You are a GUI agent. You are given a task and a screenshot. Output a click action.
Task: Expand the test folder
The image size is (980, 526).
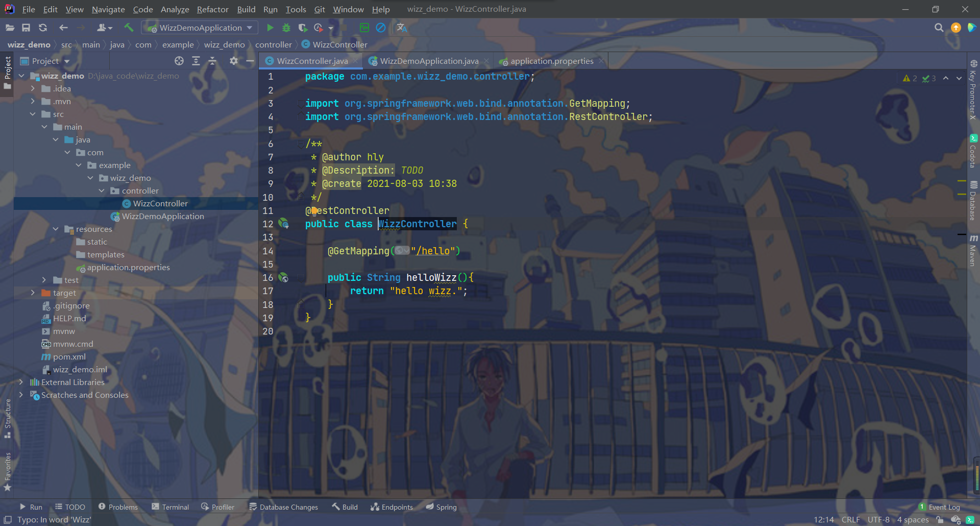tap(44, 280)
